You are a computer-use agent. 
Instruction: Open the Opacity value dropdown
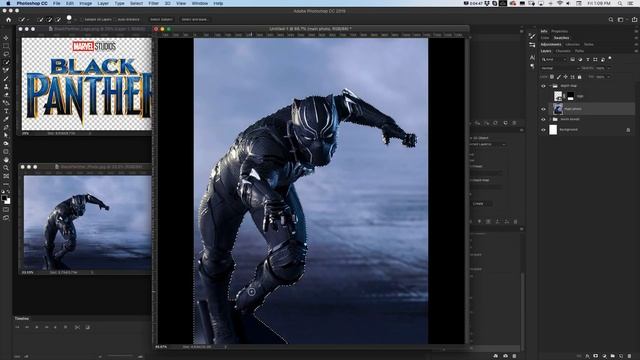pyautogui.click(x=608, y=68)
